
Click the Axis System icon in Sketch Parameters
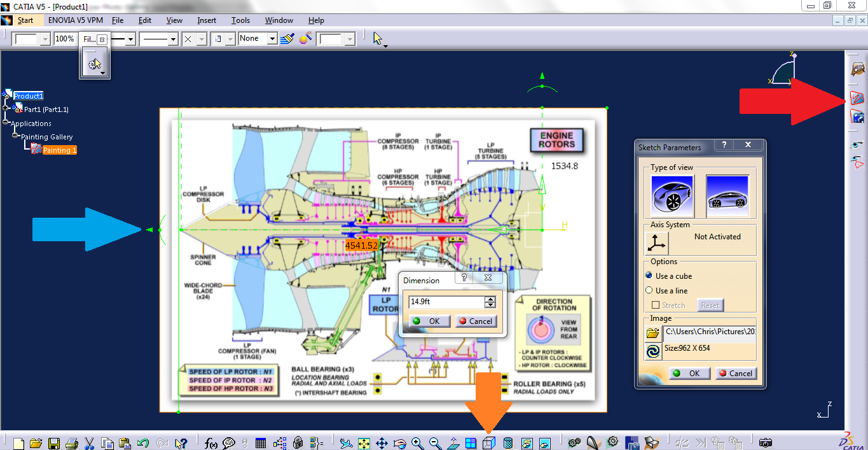(657, 243)
